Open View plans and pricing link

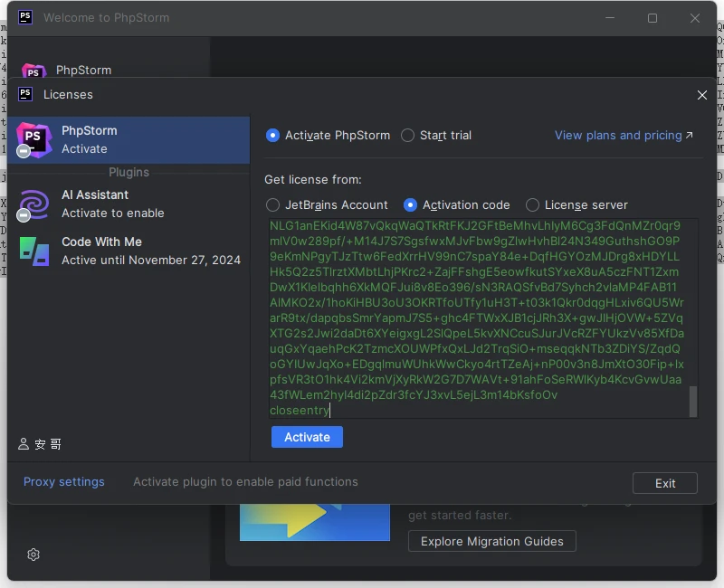click(624, 135)
